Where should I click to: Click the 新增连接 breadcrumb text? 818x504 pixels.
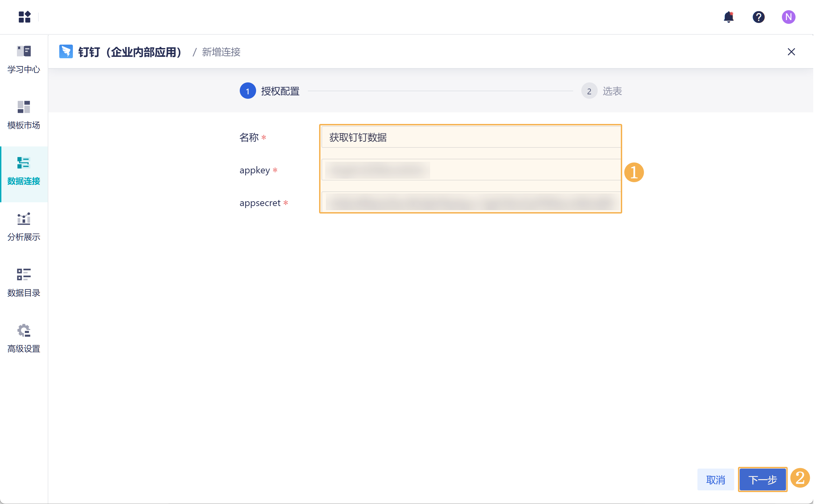221,52
